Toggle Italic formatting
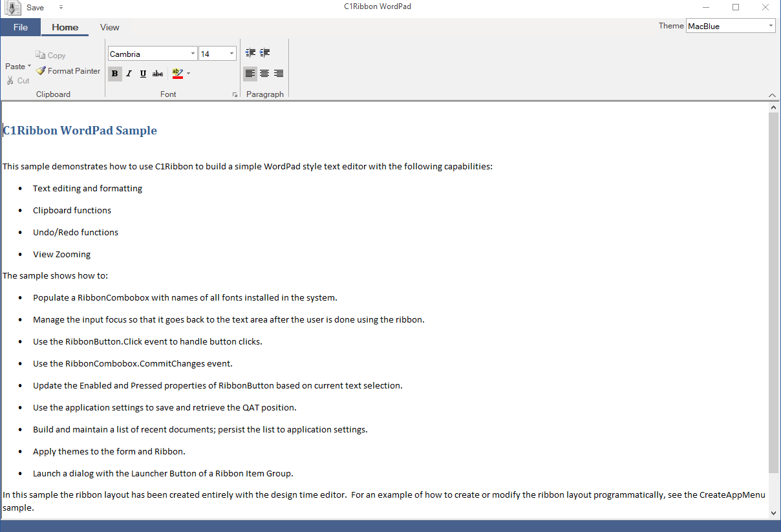This screenshot has height=532, width=781. coord(129,74)
